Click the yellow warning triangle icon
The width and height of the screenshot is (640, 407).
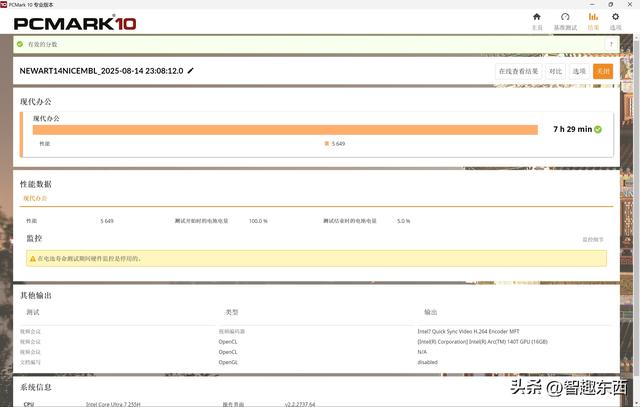33,259
